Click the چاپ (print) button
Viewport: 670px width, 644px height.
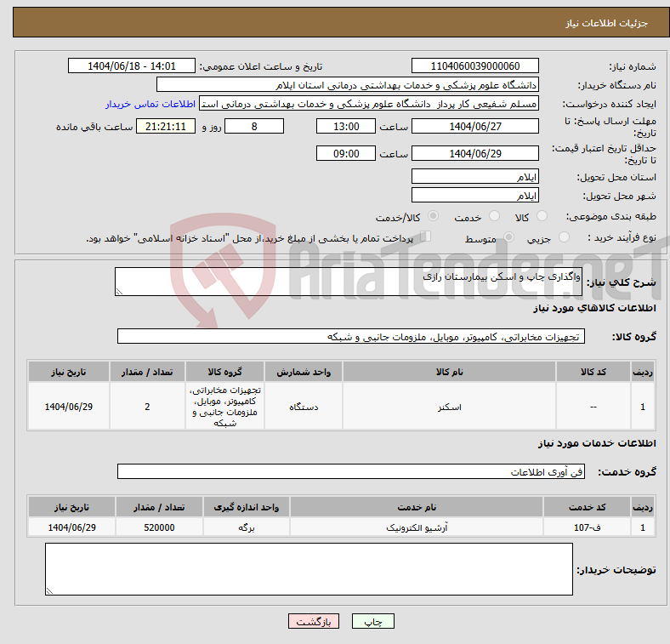pos(372,621)
